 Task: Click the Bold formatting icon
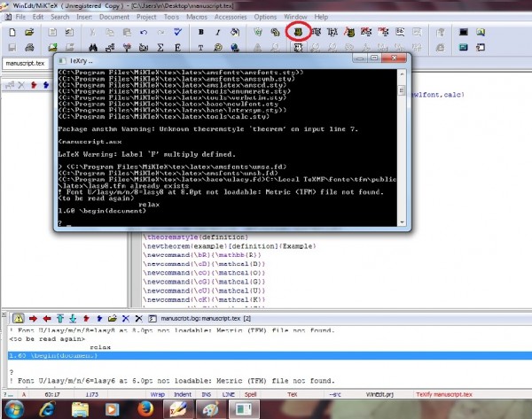201,31
